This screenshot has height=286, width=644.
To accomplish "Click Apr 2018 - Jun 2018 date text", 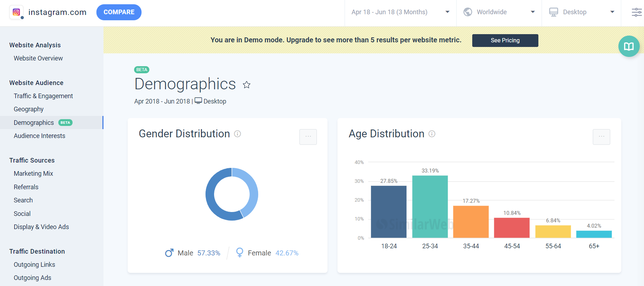I will pos(162,101).
